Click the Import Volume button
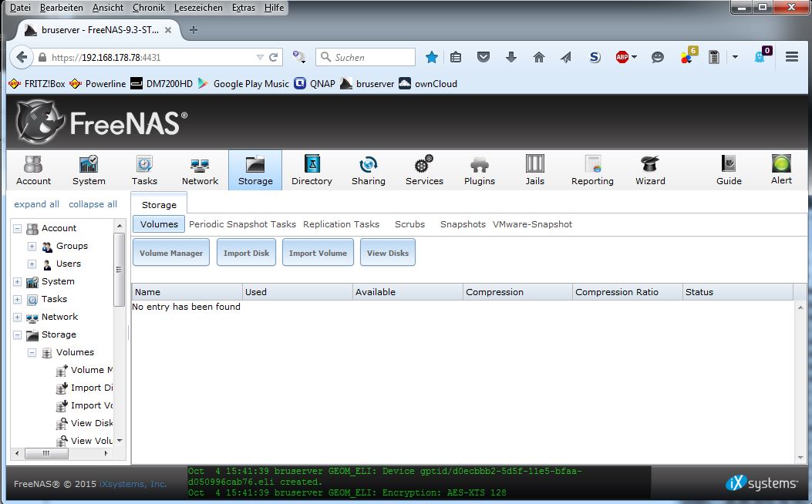Image resolution: width=812 pixels, height=504 pixels. pos(318,253)
